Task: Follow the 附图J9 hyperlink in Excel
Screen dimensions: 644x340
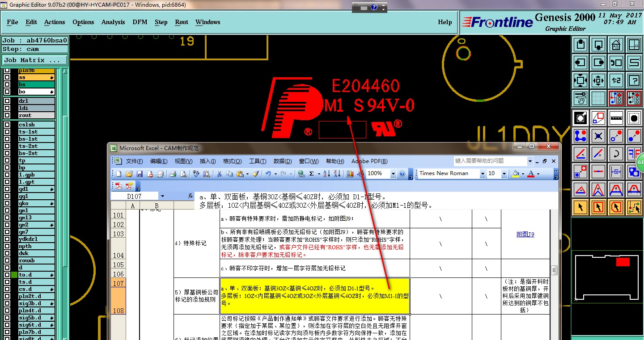Action: tap(525, 234)
